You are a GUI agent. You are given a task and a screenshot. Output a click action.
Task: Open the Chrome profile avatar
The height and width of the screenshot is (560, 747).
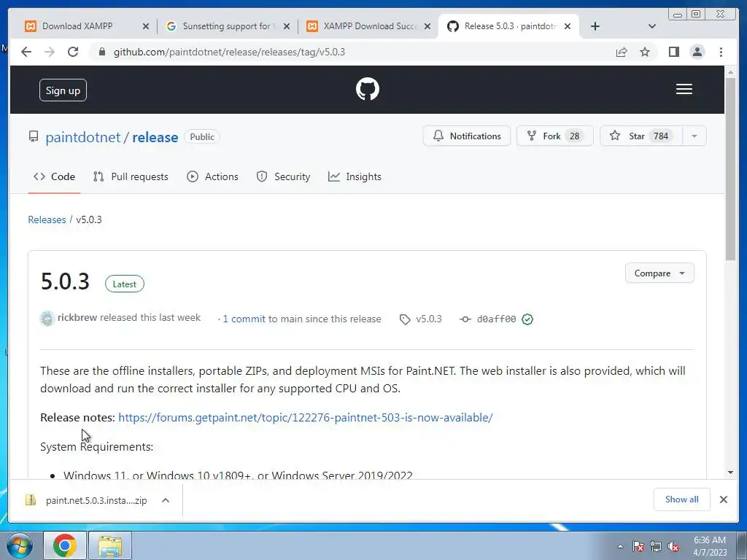pos(697,52)
